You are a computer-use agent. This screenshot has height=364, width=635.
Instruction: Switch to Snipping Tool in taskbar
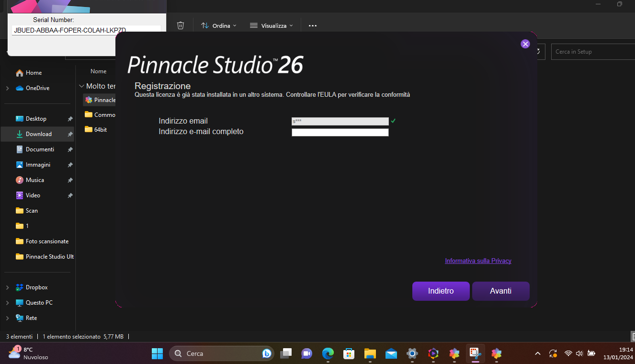click(475, 353)
